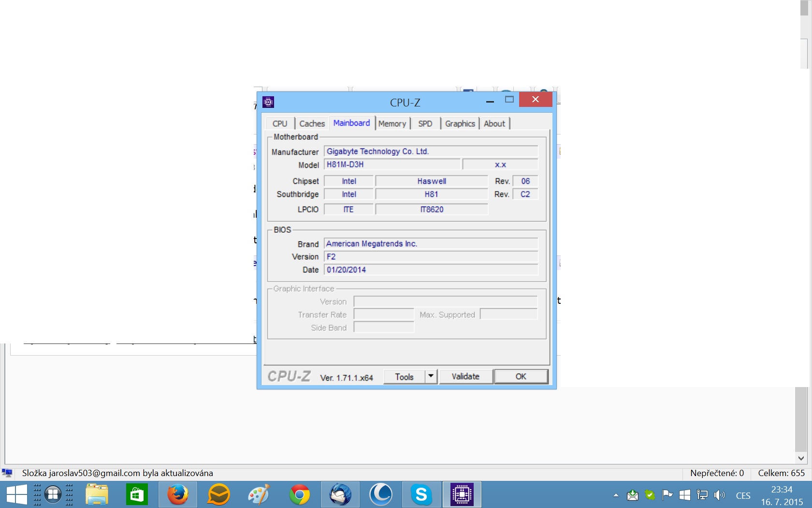
Task: Select the LPCIO vendor ITE
Action: pyautogui.click(x=348, y=209)
